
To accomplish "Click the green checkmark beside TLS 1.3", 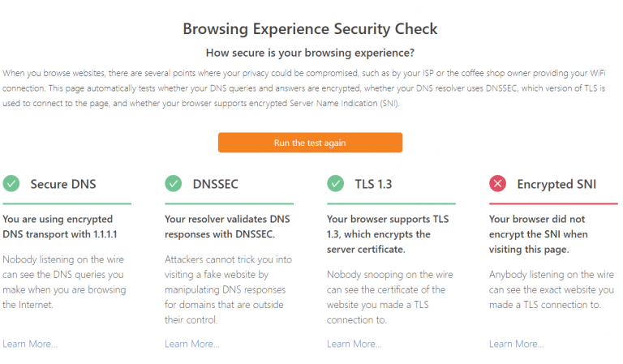I will tap(336, 184).
